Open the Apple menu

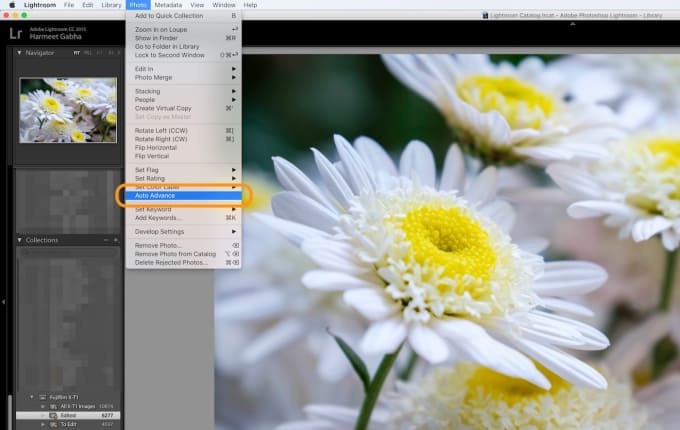pos(12,5)
